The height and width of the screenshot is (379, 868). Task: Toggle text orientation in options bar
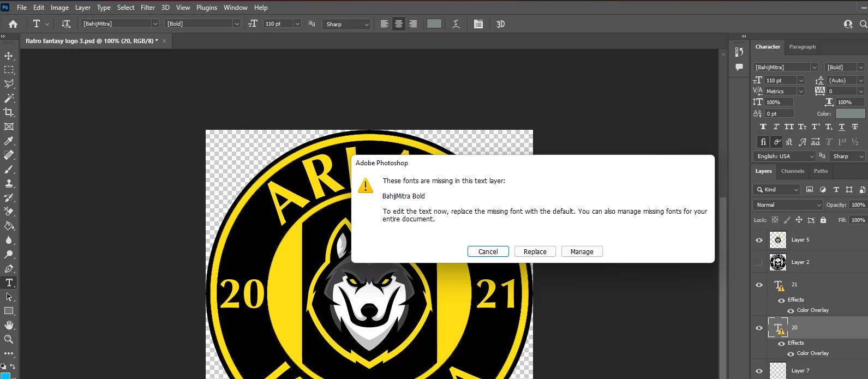[x=66, y=24]
